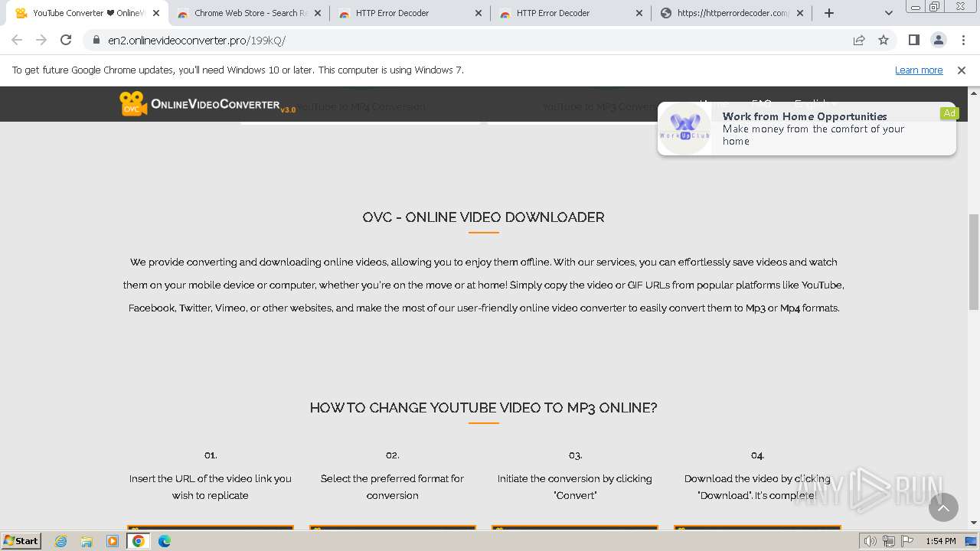Open File Explorer from taskbar
The width and height of the screenshot is (980, 551).
(87, 541)
